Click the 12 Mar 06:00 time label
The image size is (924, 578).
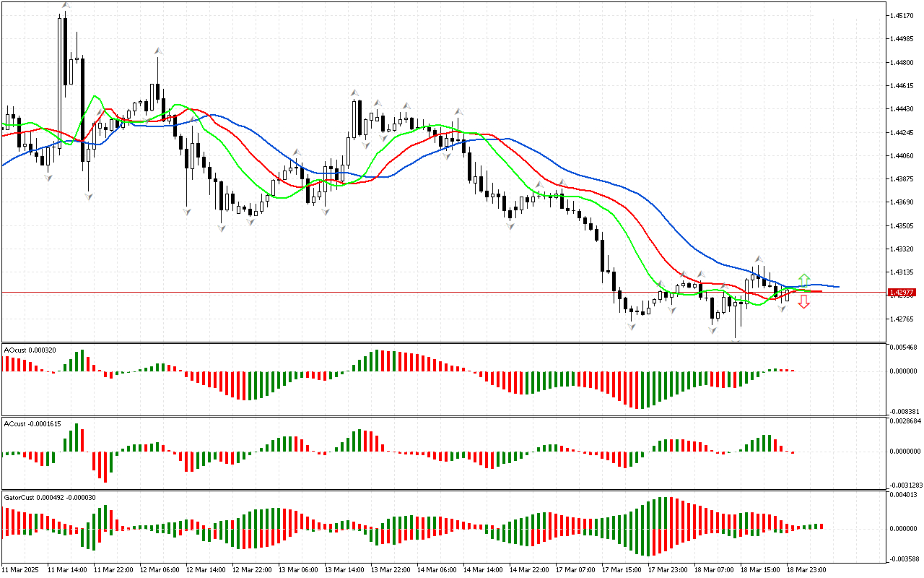click(160, 570)
